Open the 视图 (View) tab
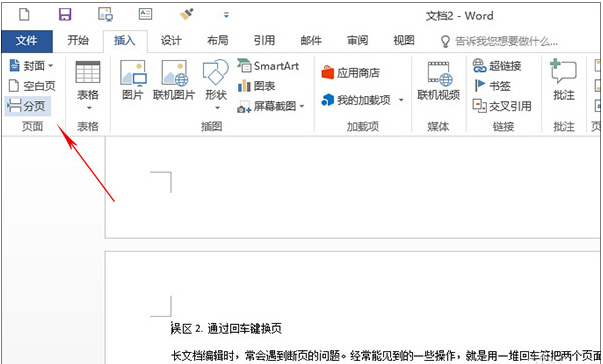 point(404,40)
